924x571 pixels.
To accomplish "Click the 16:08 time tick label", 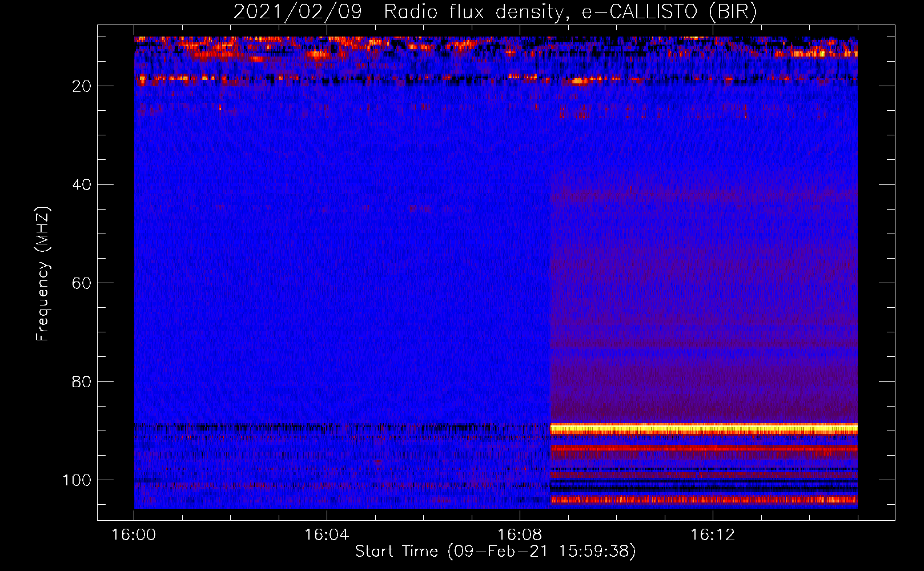I will (x=520, y=535).
